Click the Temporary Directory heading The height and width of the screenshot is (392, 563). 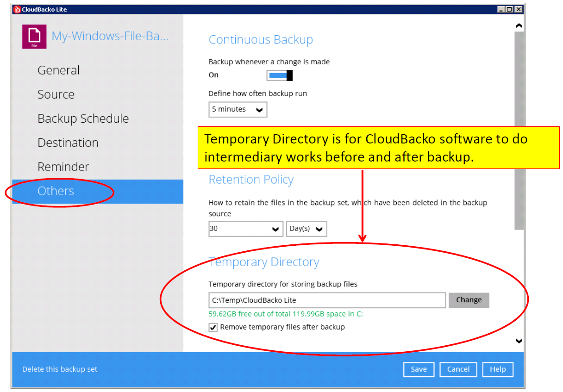[x=264, y=262]
